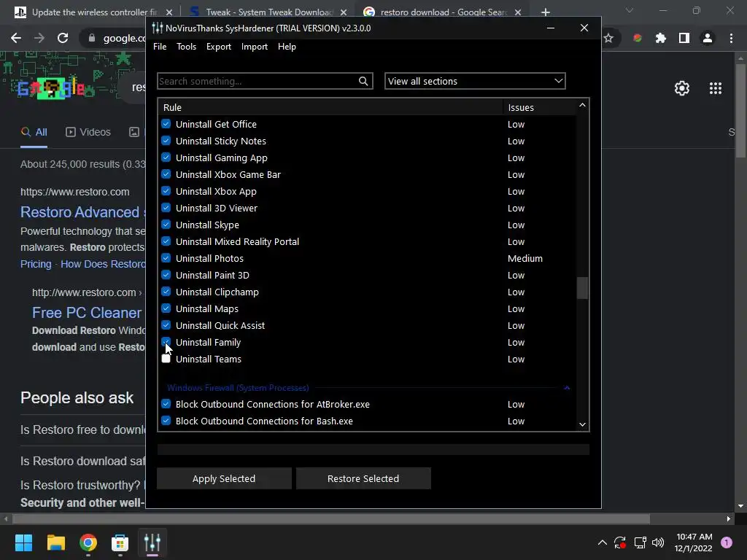Click the sync tray icon with red dot
This screenshot has height=560, width=747.
point(620,542)
